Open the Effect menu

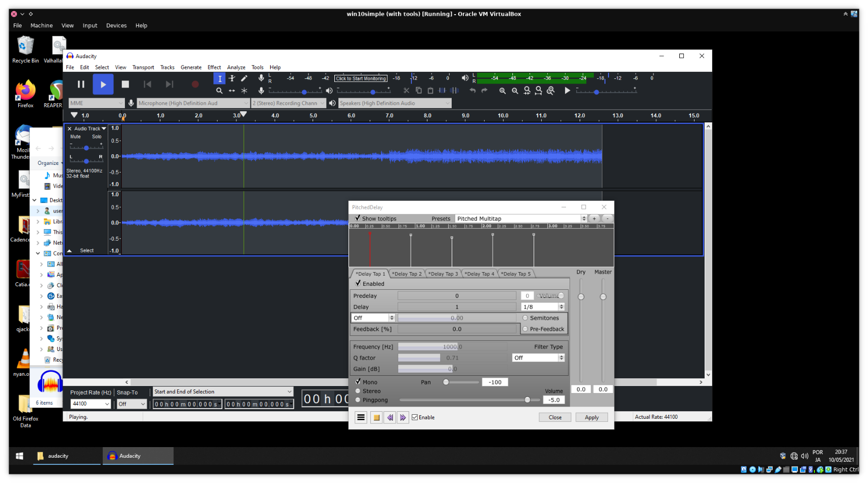(x=214, y=67)
